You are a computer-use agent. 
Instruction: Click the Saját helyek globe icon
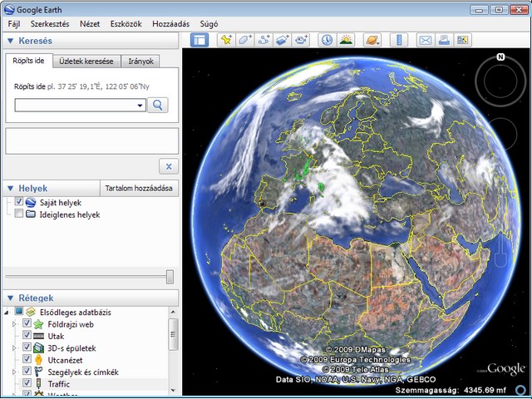click(x=31, y=203)
